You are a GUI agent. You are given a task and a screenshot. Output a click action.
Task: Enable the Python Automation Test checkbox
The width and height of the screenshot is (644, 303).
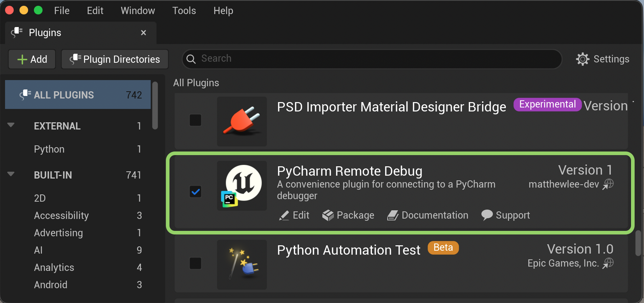tap(195, 263)
